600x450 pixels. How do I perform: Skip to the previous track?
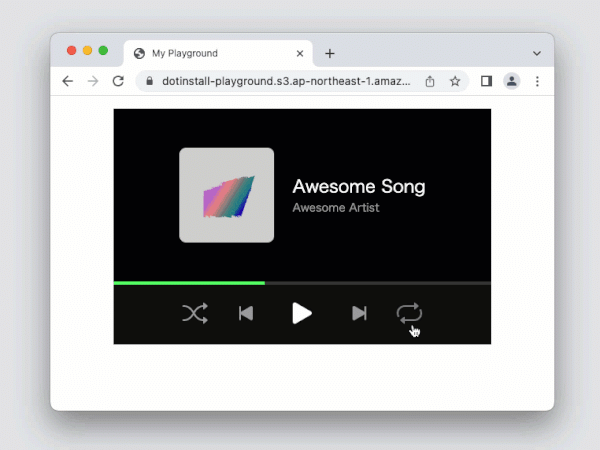[x=246, y=313]
